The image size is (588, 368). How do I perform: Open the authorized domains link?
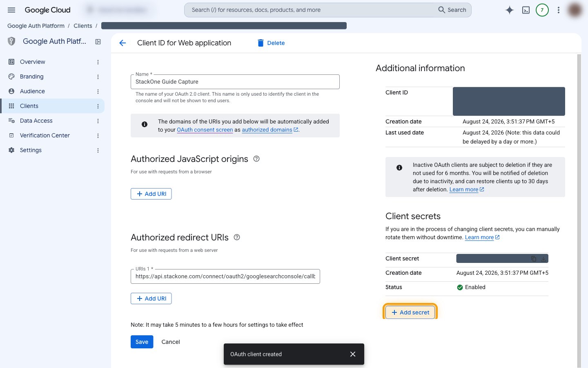coord(270,130)
